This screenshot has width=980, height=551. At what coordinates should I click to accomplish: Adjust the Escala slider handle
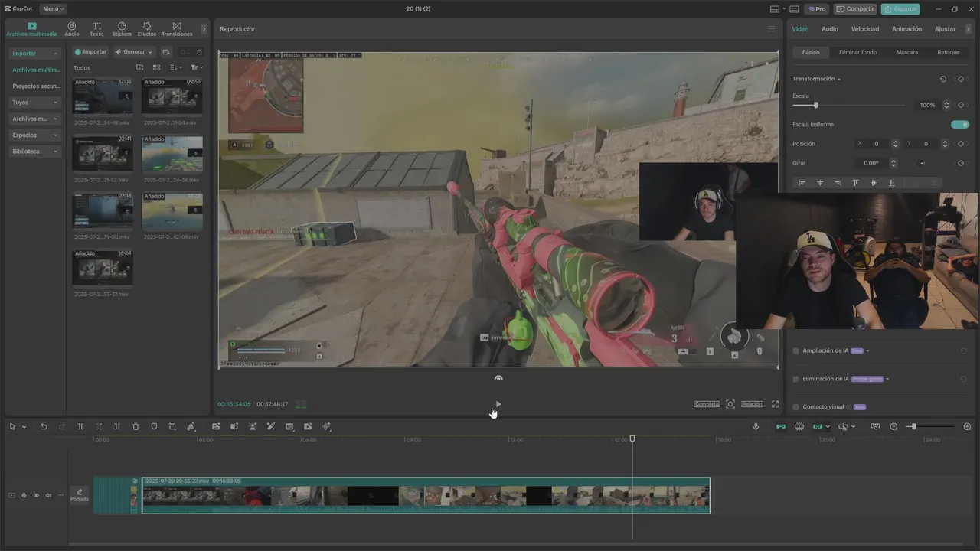(816, 105)
